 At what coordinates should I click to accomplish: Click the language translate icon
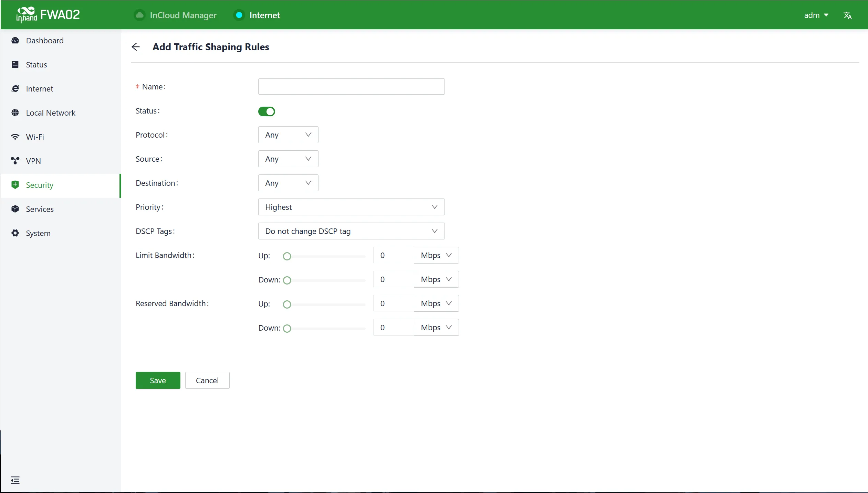(x=848, y=15)
